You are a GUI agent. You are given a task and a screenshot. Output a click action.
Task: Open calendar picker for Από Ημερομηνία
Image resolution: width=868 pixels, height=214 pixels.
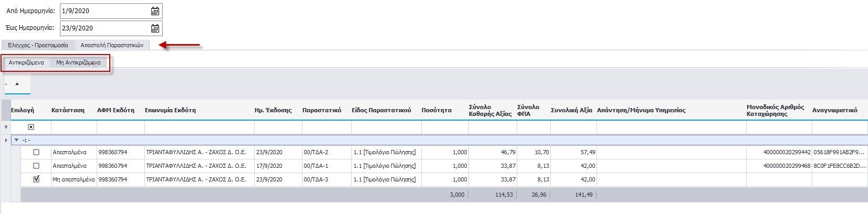(155, 11)
